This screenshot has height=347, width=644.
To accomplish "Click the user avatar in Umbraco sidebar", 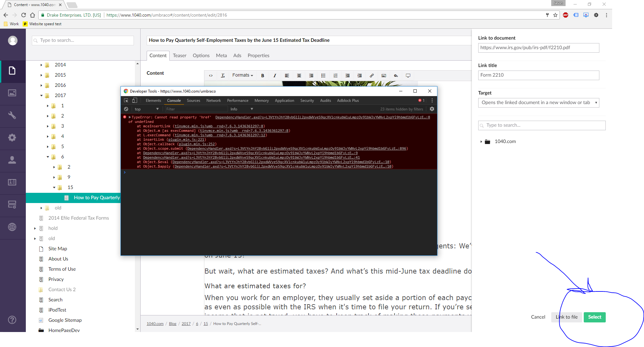I will pyautogui.click(x=13, y=41).
